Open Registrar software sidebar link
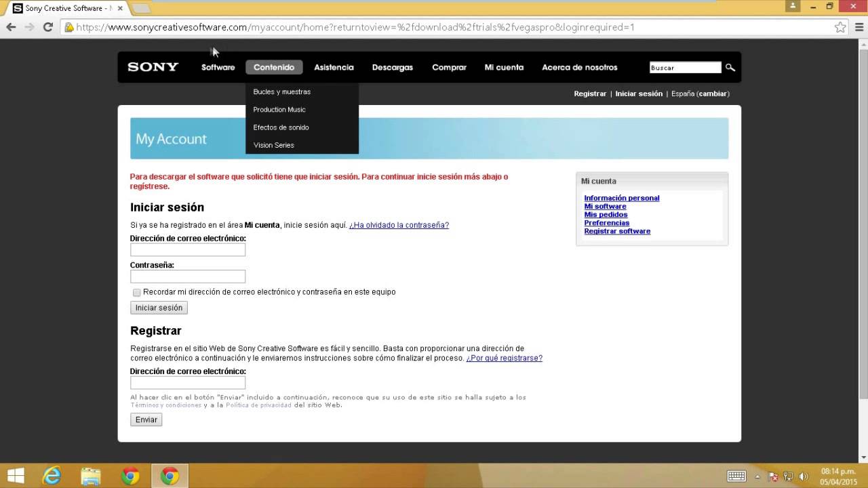Image resolution: width=868 pixels, height=488 pixels. point(617,231)
